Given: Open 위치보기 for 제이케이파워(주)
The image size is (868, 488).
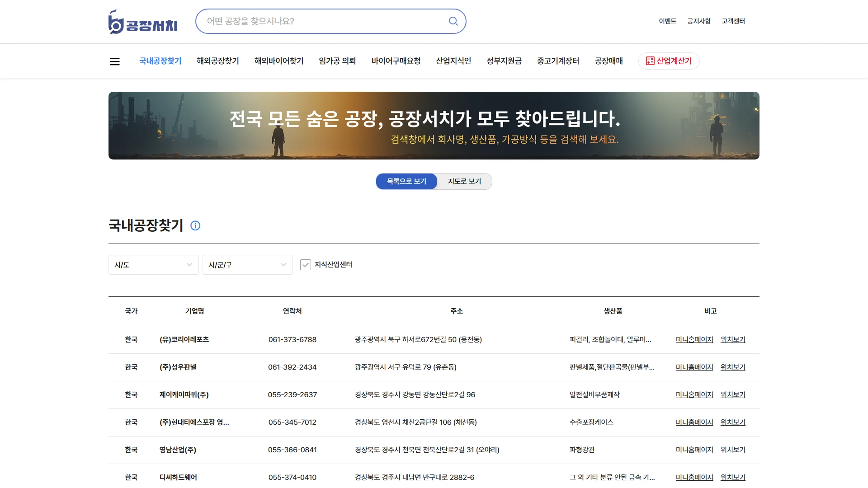Looking at the screenshot, I should point(733,395).
